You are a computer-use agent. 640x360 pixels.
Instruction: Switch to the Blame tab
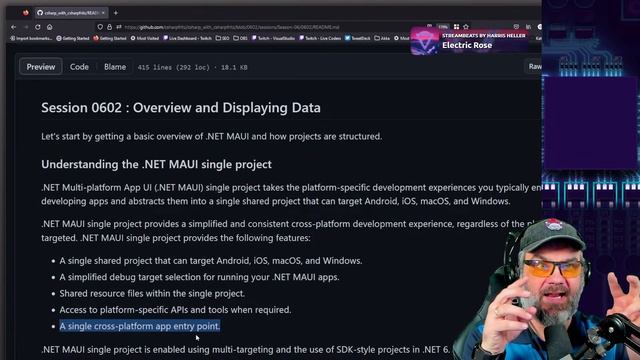pyautogui.click(x=115, y=67)
